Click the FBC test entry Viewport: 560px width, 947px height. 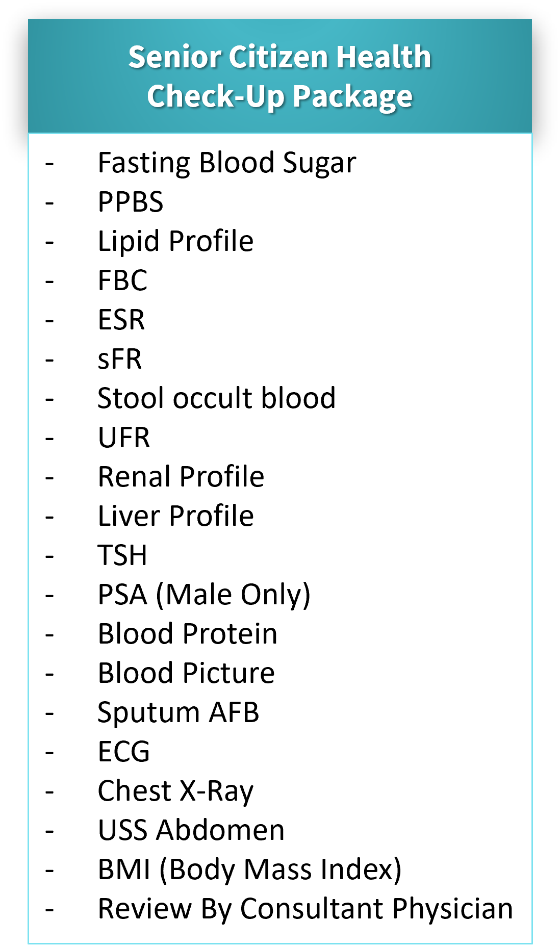[122, 280]
